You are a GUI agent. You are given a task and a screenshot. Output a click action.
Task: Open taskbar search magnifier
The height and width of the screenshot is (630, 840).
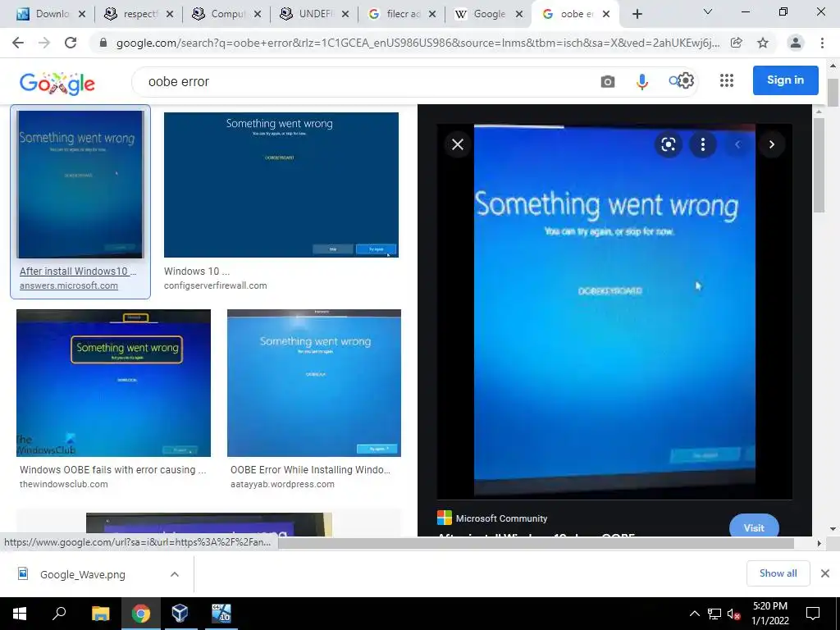pyautogui.click(x=59, y=614)
